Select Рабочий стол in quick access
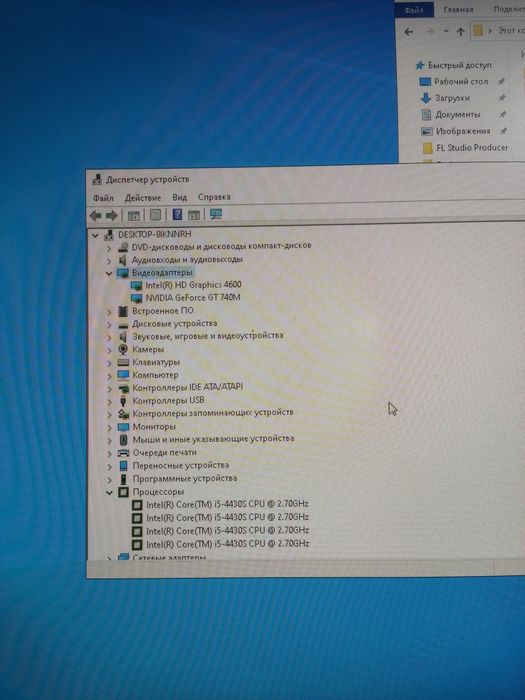Viewport: 525px width, 700px height. tap(461, 82)
